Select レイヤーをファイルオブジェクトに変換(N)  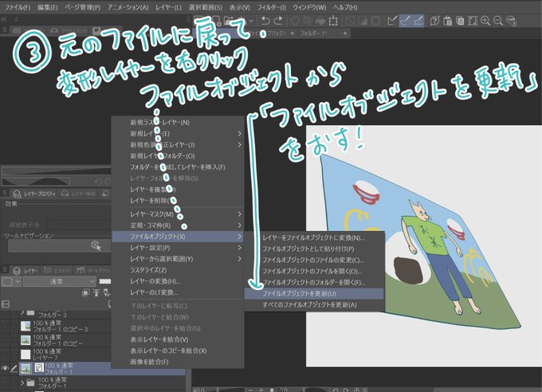[x=314, y=237]
